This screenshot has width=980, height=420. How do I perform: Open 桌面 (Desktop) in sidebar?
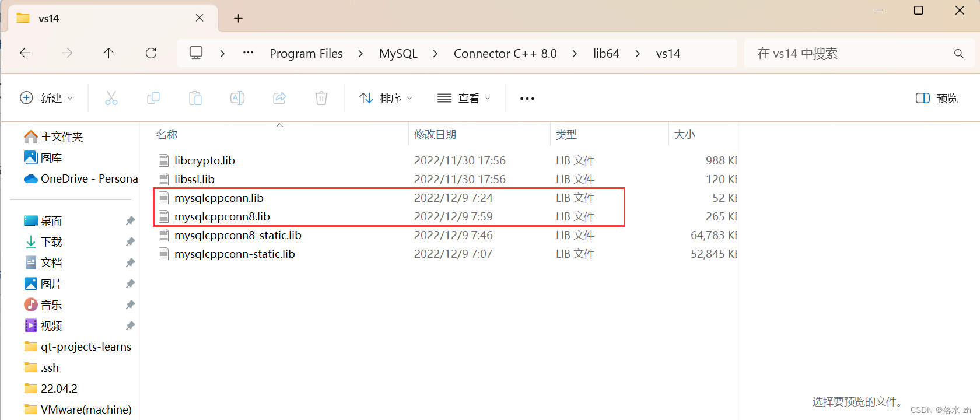[43, 220]
